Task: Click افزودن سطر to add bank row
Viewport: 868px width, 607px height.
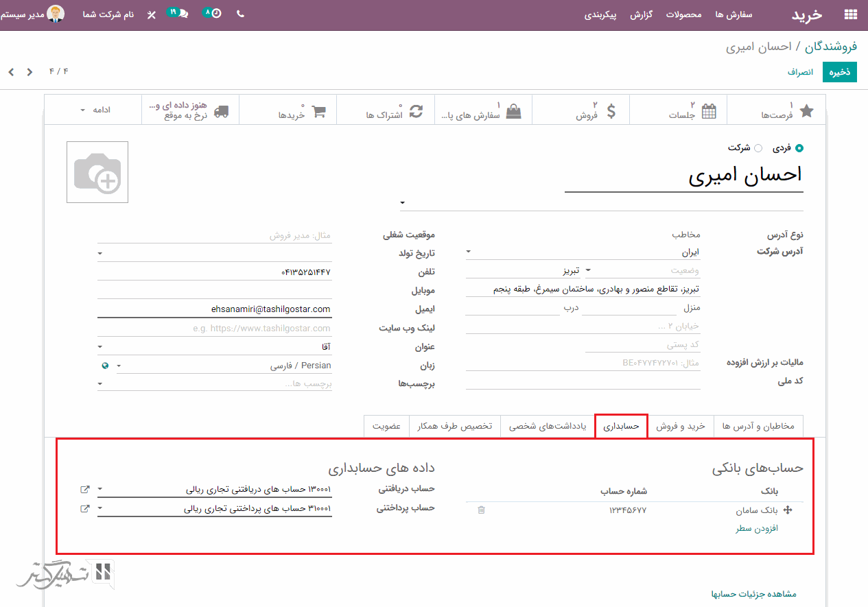Action: click(x=757, y=529)
